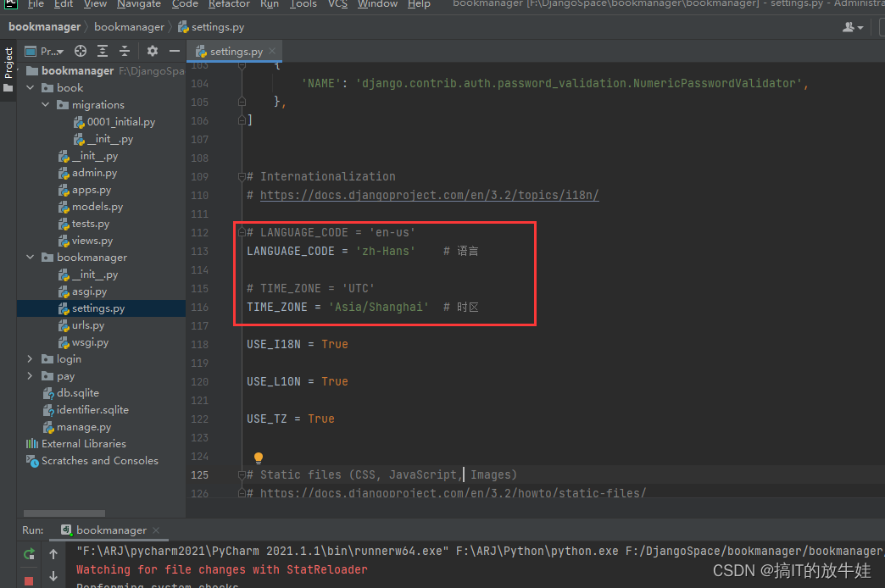
Task: Select wsgi.py file
Action: click(x=83, y=342)
